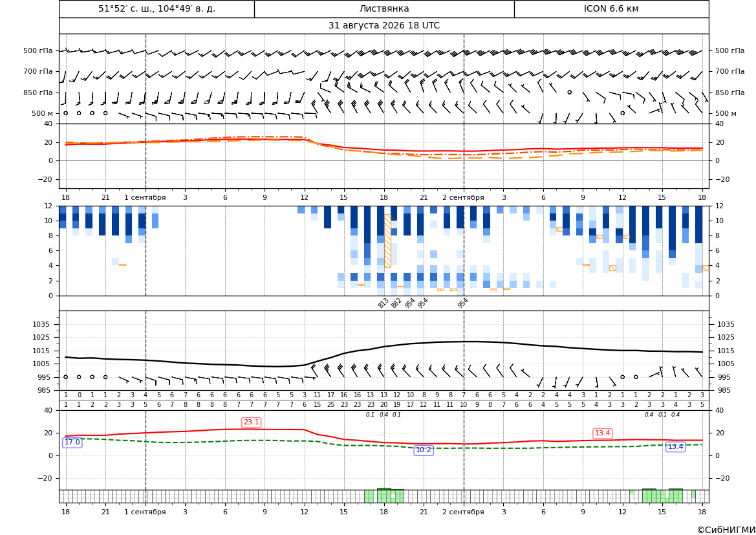Click the green precipitation bar near hour 18
Viewport: 756px width, 535px height.
tap(383, 496)
